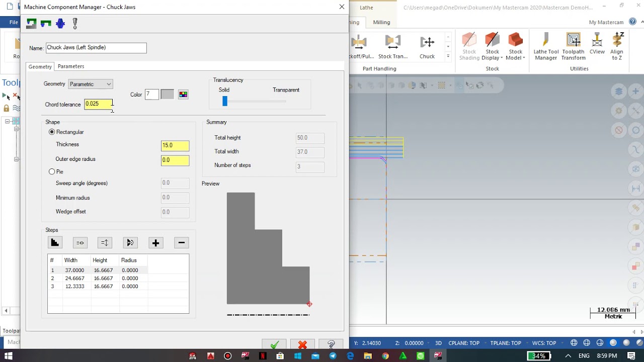The height and width of the screenshot is (362, 644).
Task: Select step row with width 24.6667
Action: tap(98, 278)
